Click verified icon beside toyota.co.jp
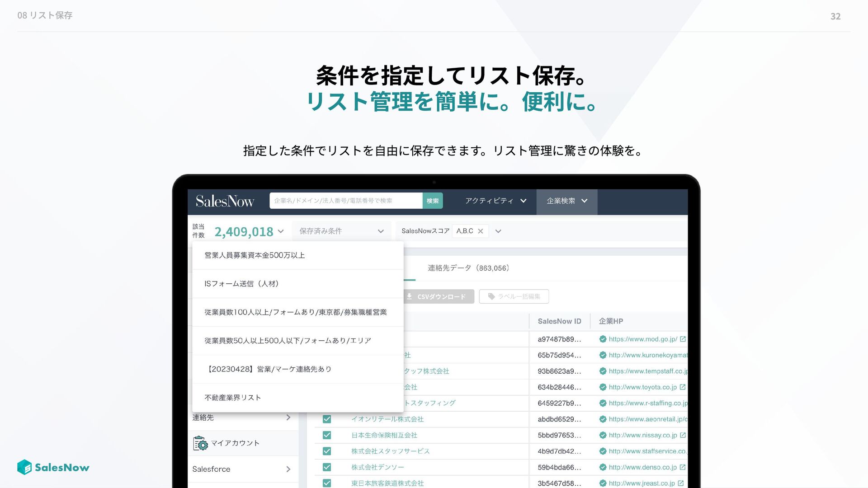The image size is (868, 488). pos(603,387)
